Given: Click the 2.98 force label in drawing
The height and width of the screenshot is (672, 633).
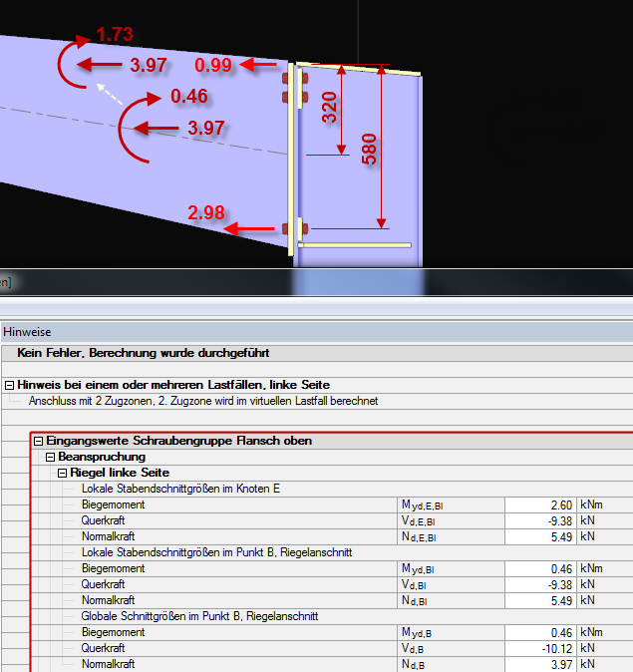Looking at the screenshot, I should (x=206, y=213).
